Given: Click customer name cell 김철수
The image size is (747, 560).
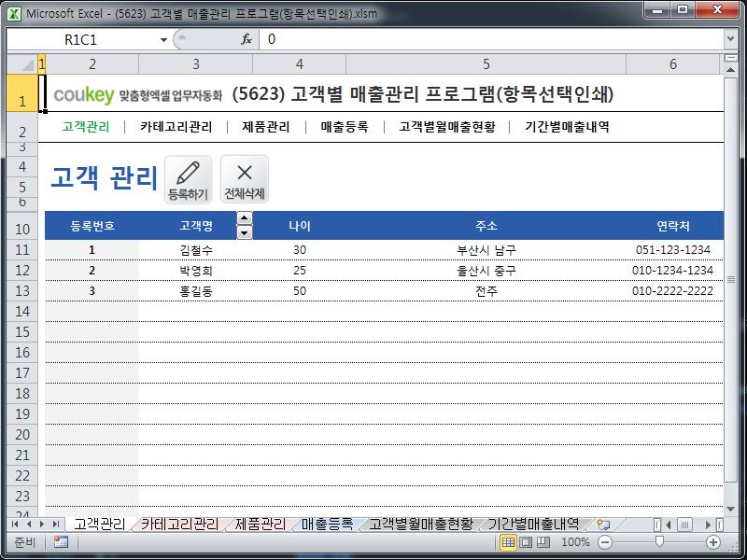Looking at the screenshot, I should tap(196, 250).
